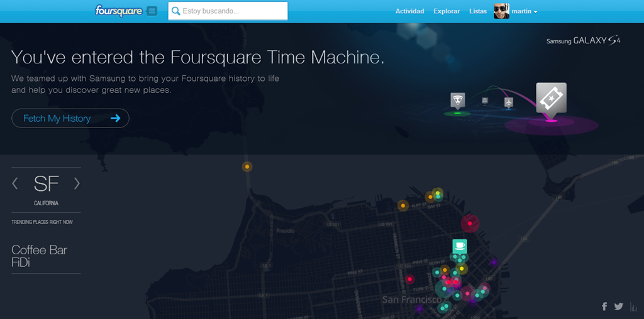Open the Actividad menu item
Viewport: 644px width, 319px height.
tap(409, 11)
